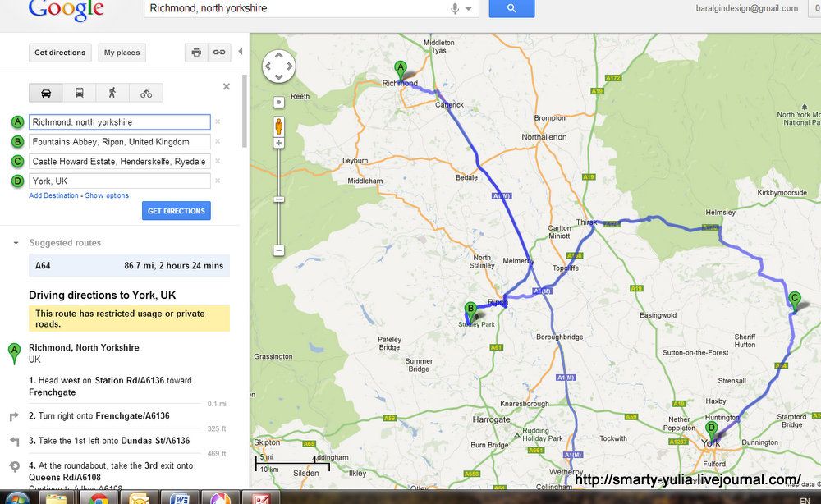Open Windows Explorer folder from the taskbar

(x=57, y=498)
